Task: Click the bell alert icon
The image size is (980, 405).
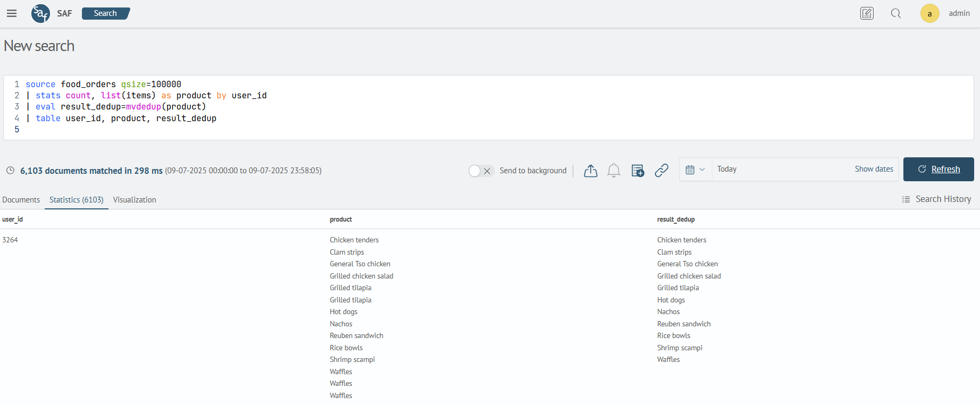Action: [x=613, y=171]
